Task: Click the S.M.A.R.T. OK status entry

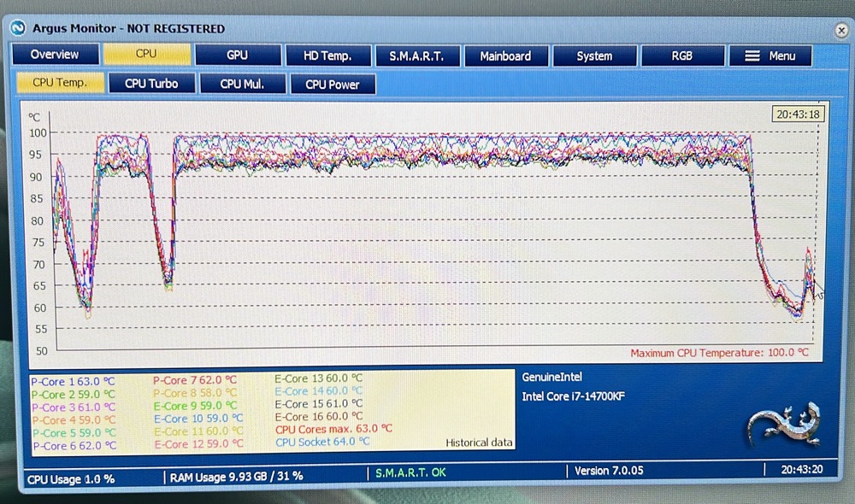Action: 410,473
